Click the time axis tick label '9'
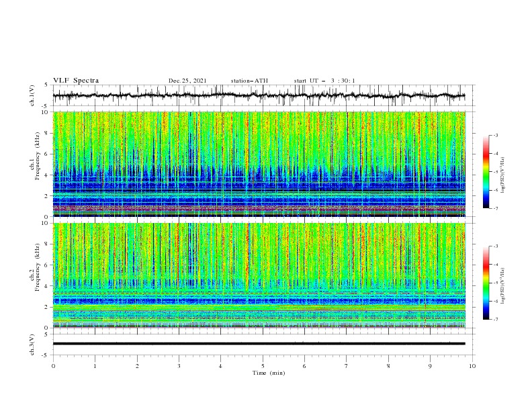This screenshot has width=532, height=411. pos(430,366)
